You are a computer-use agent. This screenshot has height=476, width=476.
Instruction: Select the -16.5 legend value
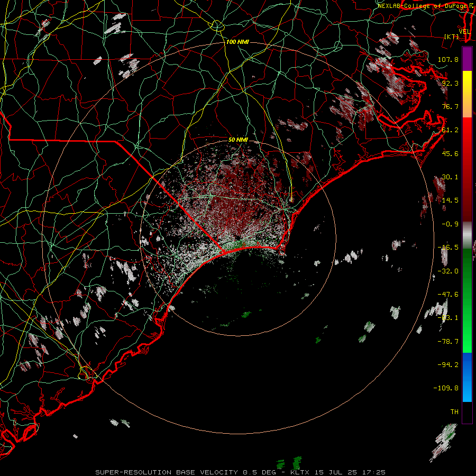point(448,248)
